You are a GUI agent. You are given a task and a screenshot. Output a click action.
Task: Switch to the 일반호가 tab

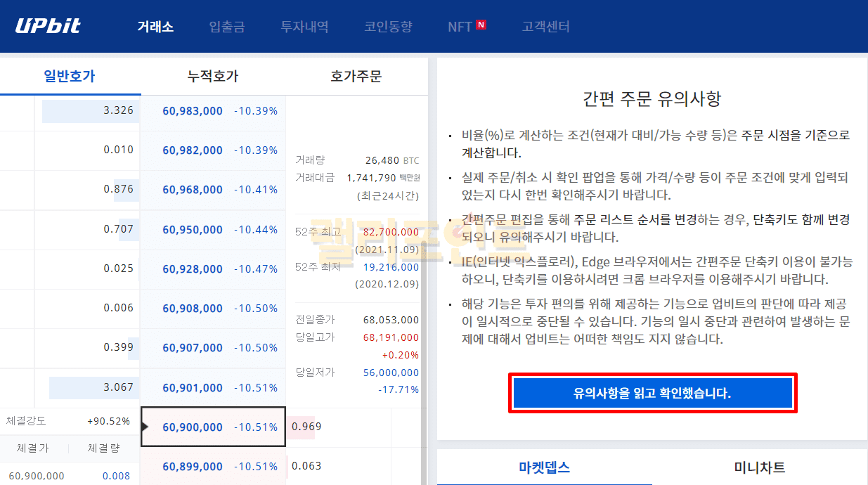click(x=70, y=76)
